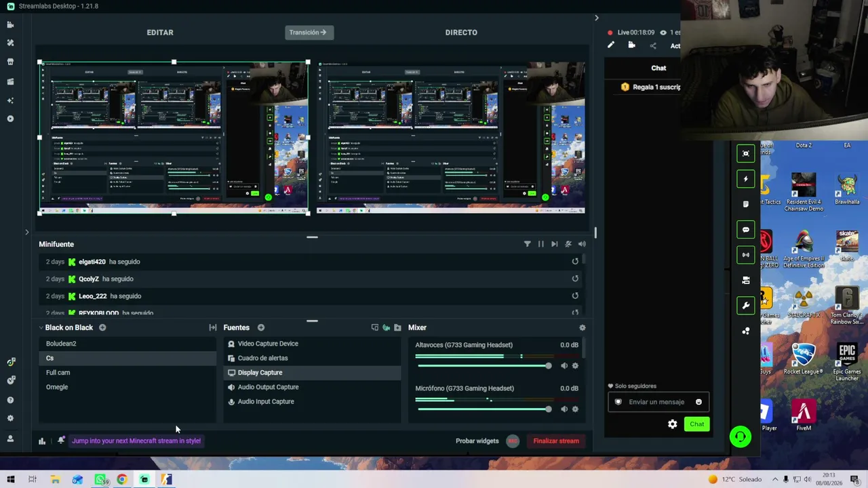
Task: Click the wrench icon in the green-outlined toolbar
Action: pyautogui.click(x=746, y=306)
